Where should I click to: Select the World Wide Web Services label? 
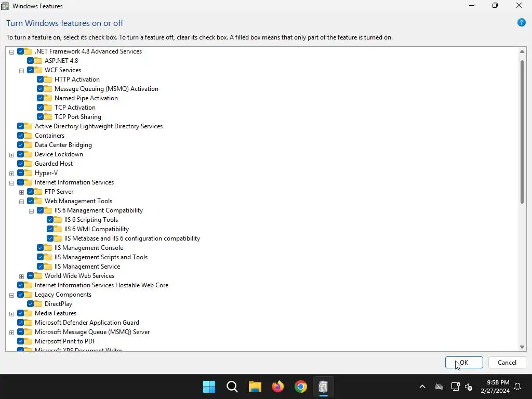(x=79, y=275)
